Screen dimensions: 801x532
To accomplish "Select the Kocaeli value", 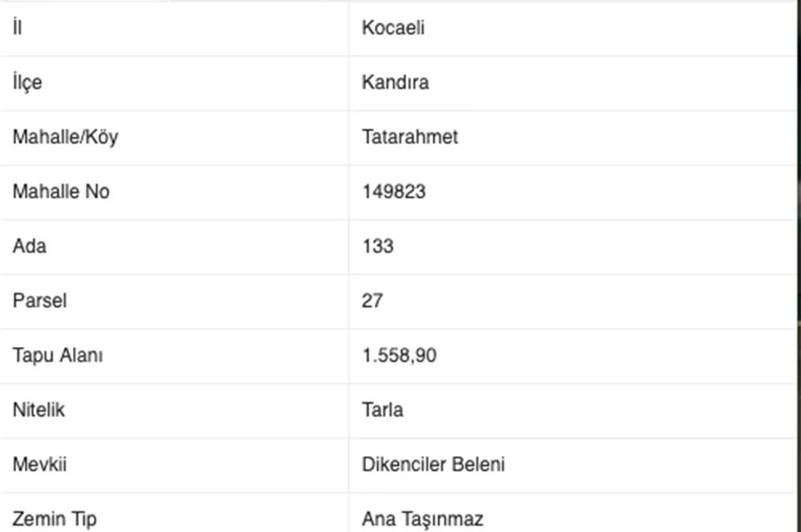I will coord(393,28).
